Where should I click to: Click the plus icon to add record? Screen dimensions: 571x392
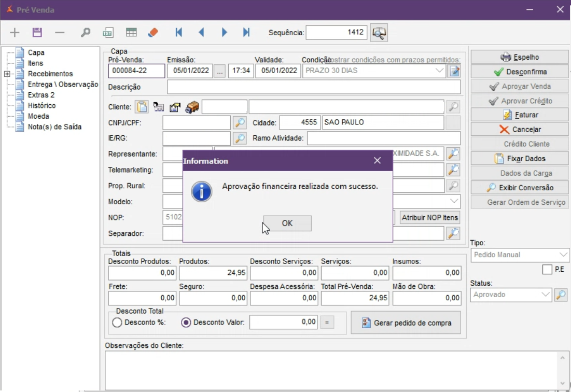tap(15, 33)
